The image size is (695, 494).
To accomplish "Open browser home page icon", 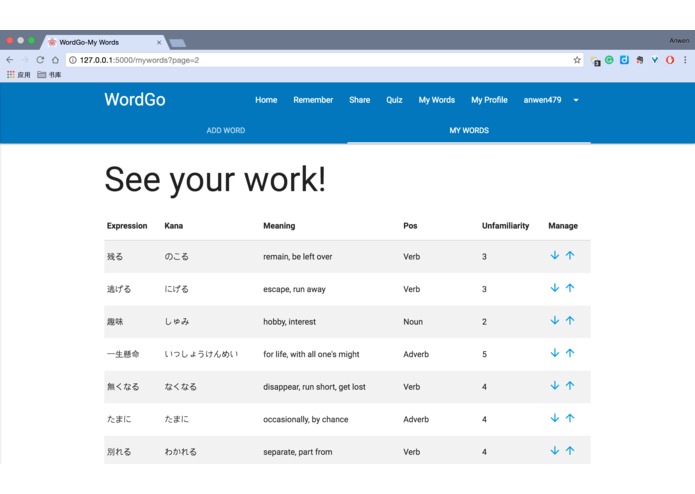I will click(x=55, y=60).
